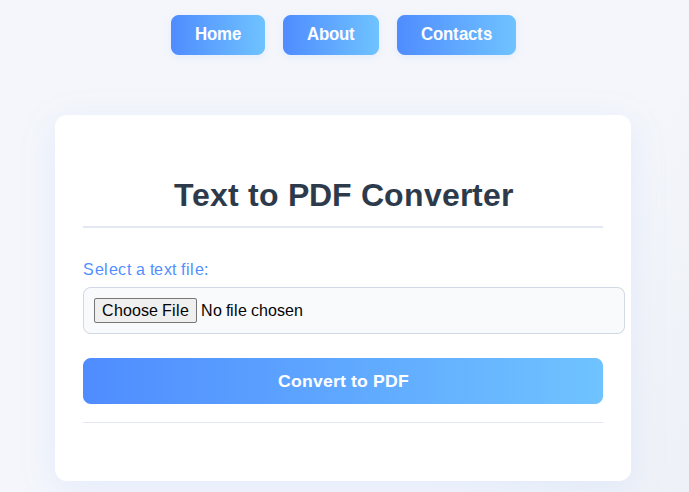Click the word "to" in the heading
Image resolution: width=689 pixels, height=492 pixels.
[263, 195]
